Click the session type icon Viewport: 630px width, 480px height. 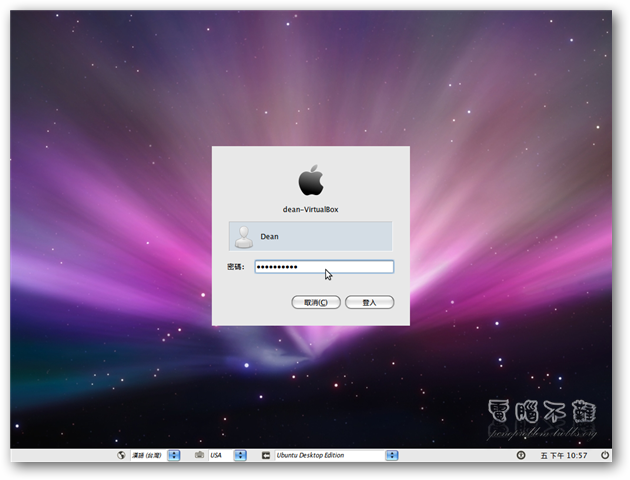tap(265, 455)
